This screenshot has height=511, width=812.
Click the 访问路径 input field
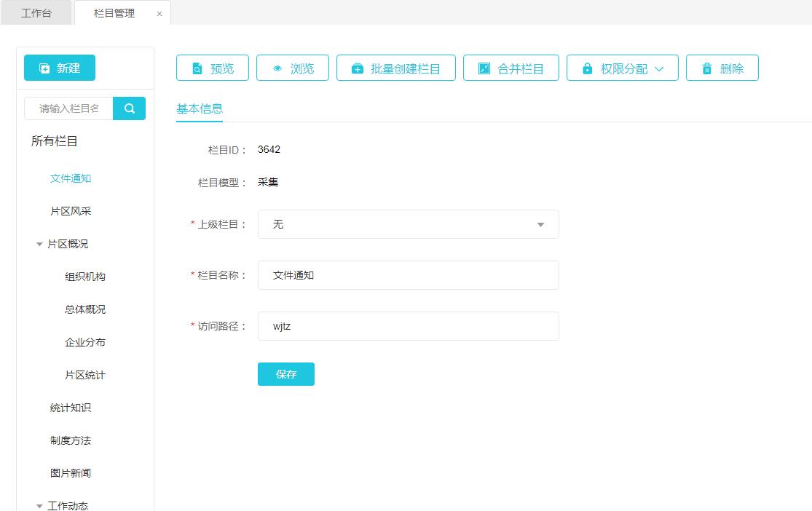408,326
